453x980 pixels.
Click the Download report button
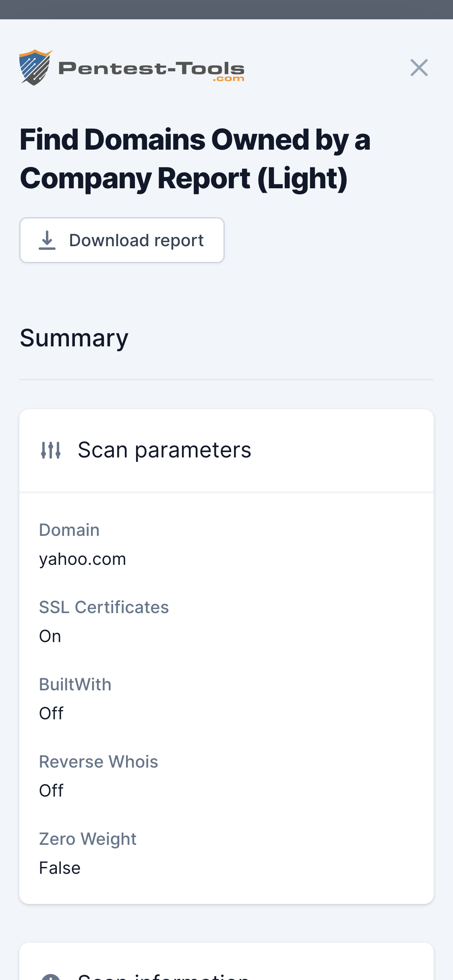(x=122, y=240)
